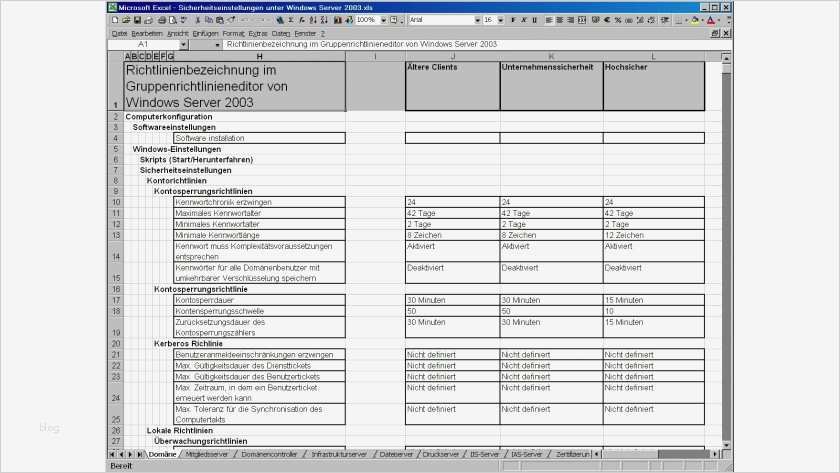
Task: Open the font size 16 dropdown
Action: coord(500,20)
